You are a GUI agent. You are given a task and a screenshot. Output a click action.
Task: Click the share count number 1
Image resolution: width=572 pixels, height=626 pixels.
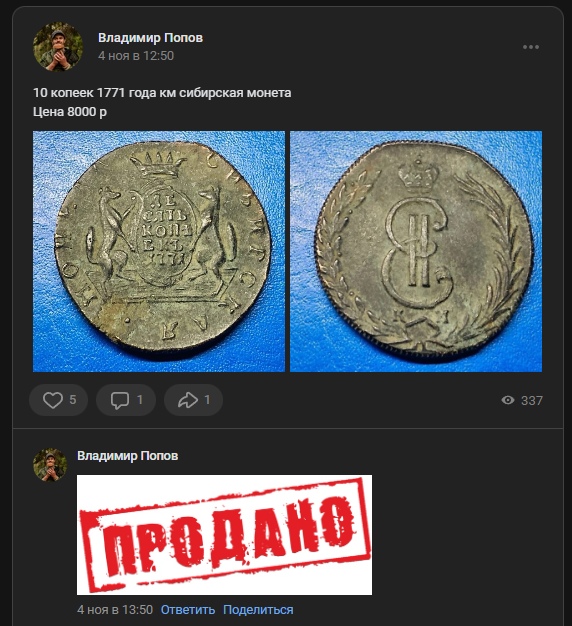(x=207, y=400)
